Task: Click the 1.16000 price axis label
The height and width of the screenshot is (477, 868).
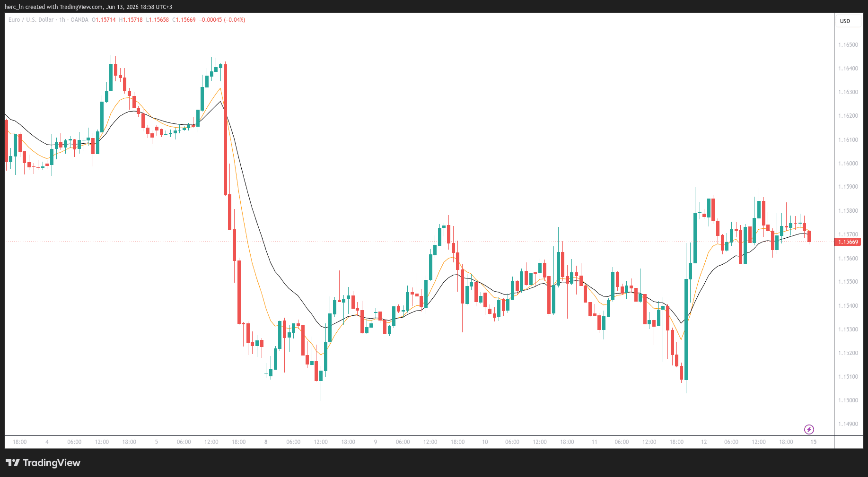Action: click(848, 164)
